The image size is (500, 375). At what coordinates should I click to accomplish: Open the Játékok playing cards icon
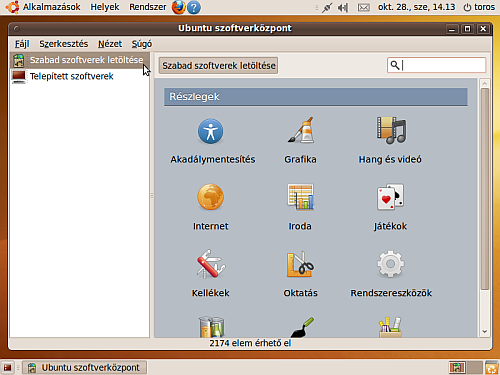390,197
